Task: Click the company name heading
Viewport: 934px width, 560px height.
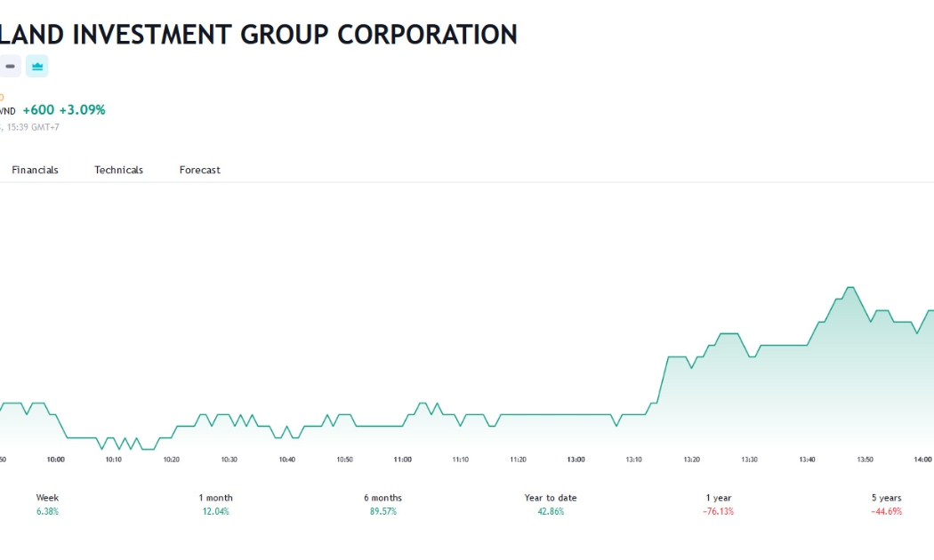Action: (x=259, y=35)
